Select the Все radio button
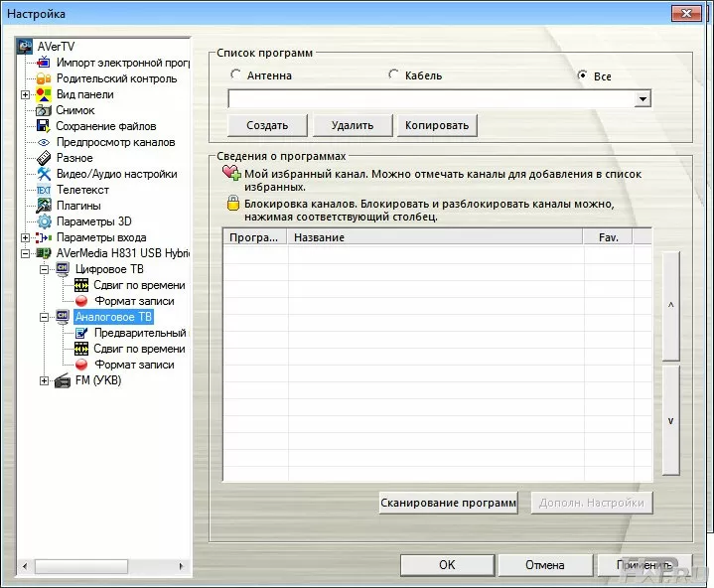This screenshot has height=588, width=714. (584, 75)
